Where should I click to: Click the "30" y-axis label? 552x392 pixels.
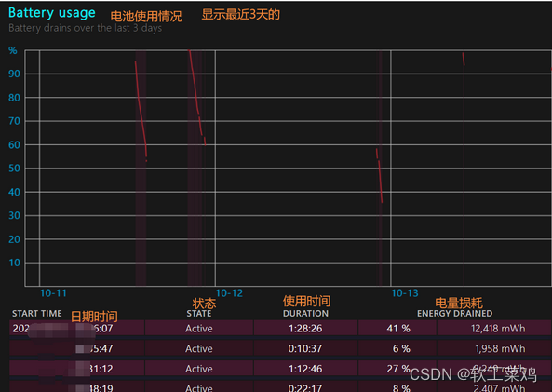click(14, 215)
